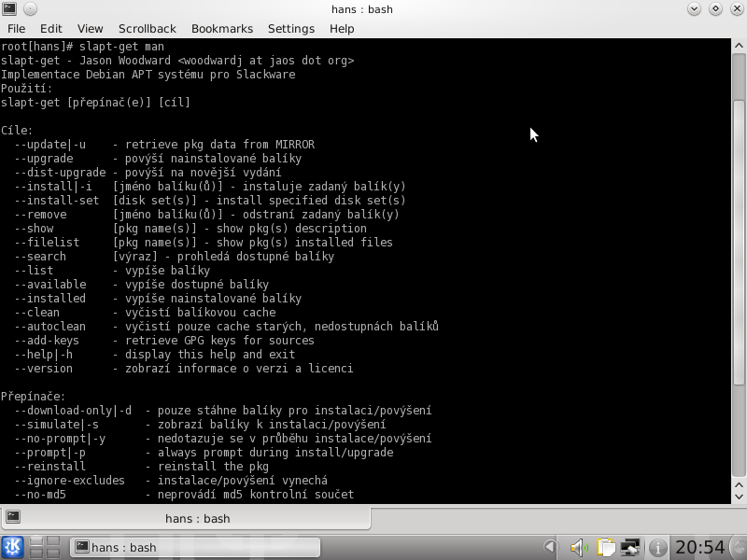Open the Settings menu

[291, 29]
